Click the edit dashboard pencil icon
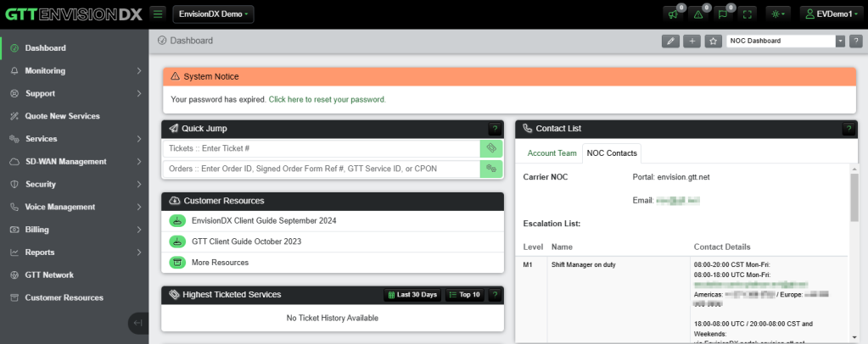The image size is (868, 344). pyautogui.click(x=670, y=41)
